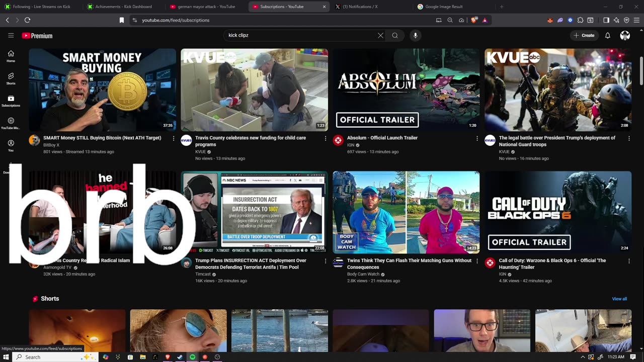Screen dimensions: 644x362
Task: Click the Windows taskbar Search box
Action: pyautogui.click(x=55, y=357)
